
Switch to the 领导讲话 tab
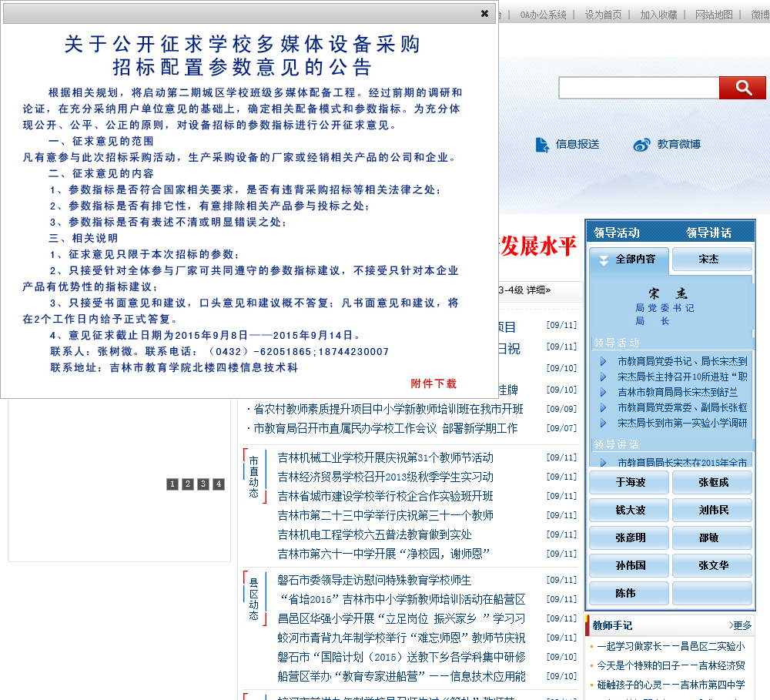point(708,233)
